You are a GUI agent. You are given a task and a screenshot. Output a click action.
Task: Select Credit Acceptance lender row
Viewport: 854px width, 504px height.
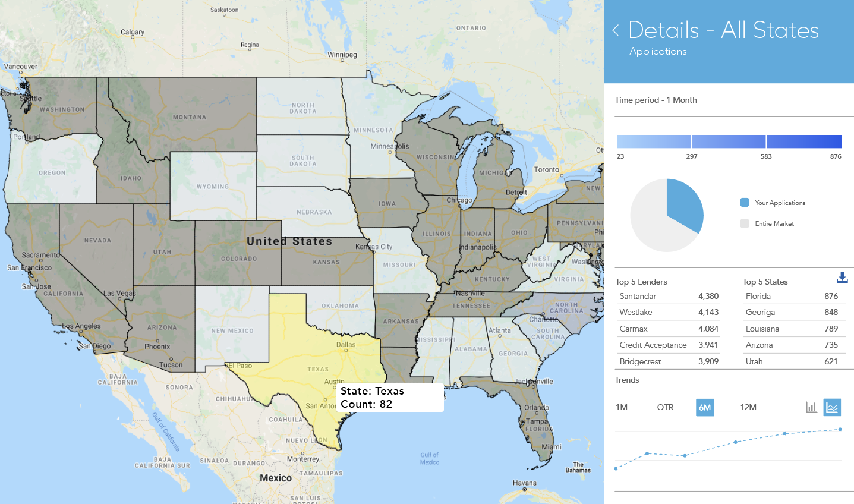(x=669, y=345)
